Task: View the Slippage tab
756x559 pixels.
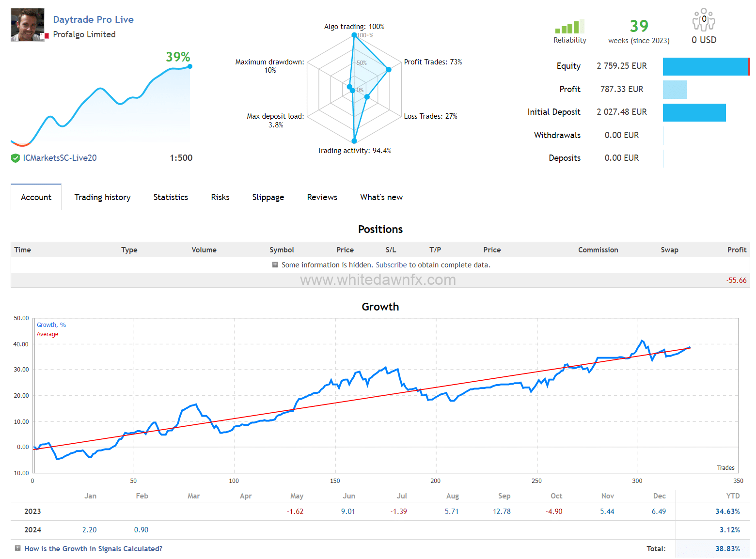Action: pyautogui.click(x=268, y=197)
